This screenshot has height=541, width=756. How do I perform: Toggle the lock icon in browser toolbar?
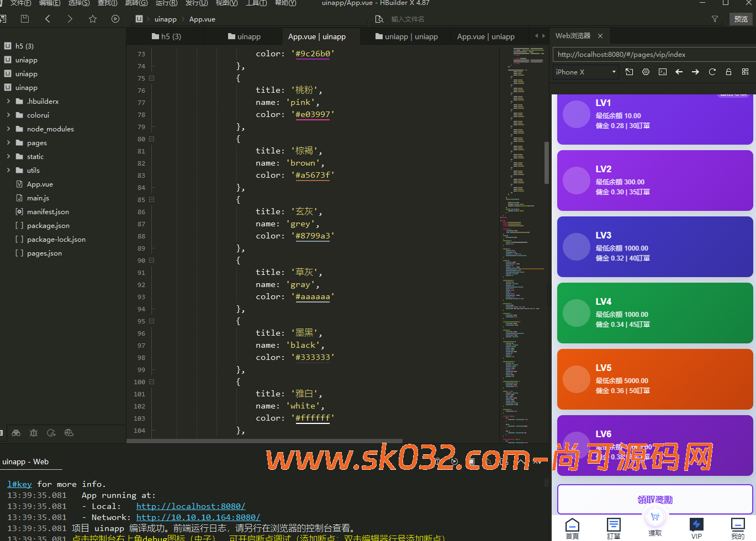pos(728,72)
